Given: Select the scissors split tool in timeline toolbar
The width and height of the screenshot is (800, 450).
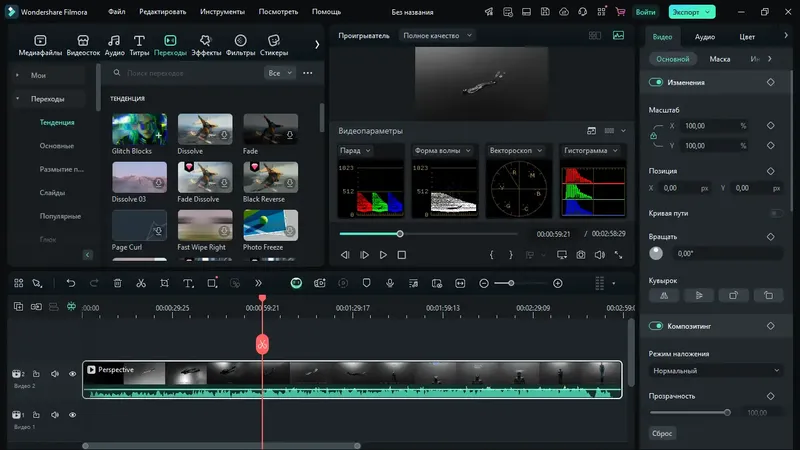Looking at the screenshot, I should click(x=141, y=283).
